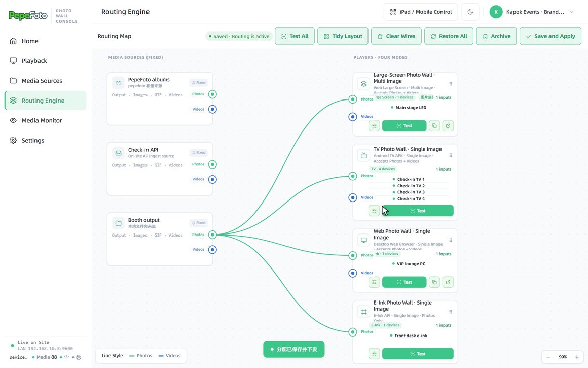Image resolution: width=588 pixels, height=368 pixels.
Task: Clear Wires on the routing map
Action: click(x=396, y=36)
